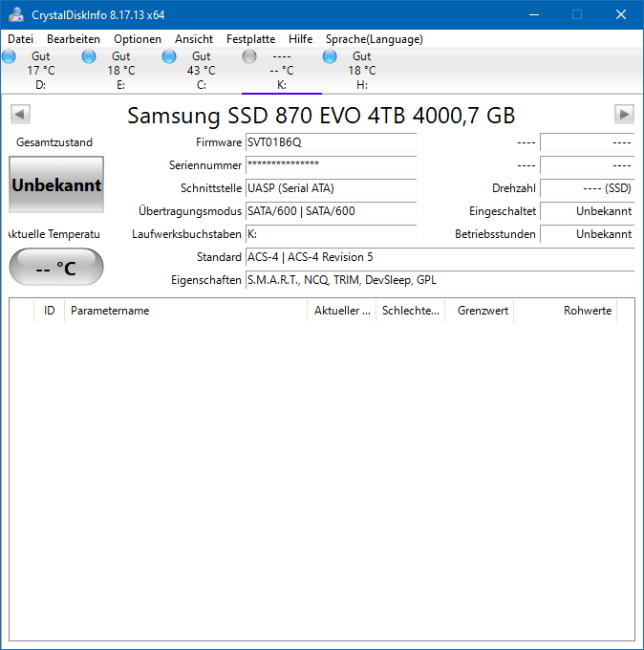The image size is (644, 650).
Task: Click the Standard field ACS-4 Revision 5
Action: [x=440, y=257]
